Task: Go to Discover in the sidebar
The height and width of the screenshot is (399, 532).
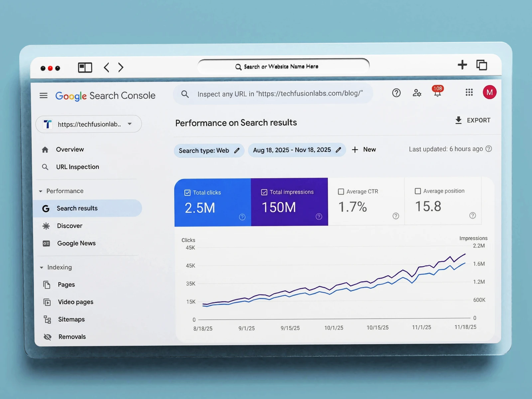Action: [69, 226]
